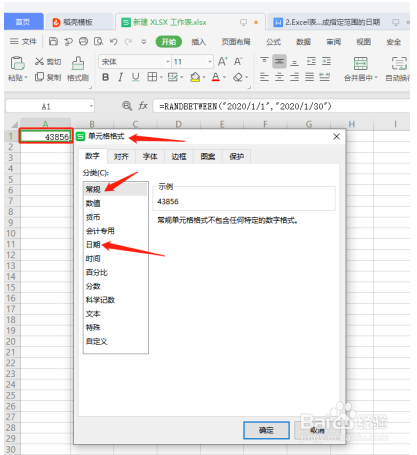Image resolution: width=417 pixels, height=455 pixels.
Task: Select 自定义 in the category list
Action: (x=115, y=341)
